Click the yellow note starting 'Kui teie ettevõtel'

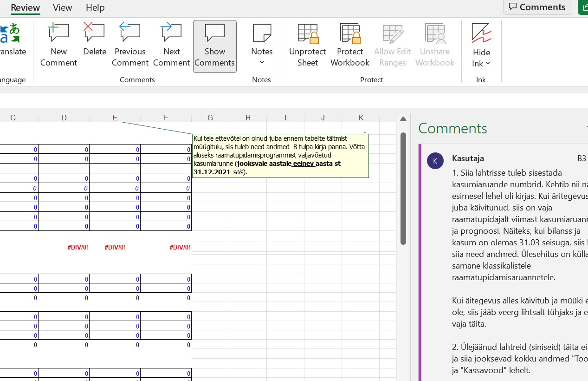280,155
